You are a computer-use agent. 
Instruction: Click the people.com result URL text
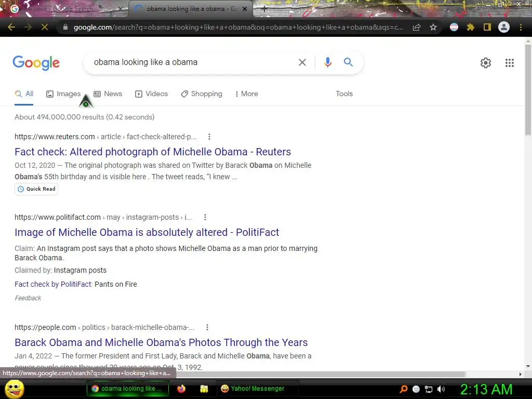tap(104, 327)
